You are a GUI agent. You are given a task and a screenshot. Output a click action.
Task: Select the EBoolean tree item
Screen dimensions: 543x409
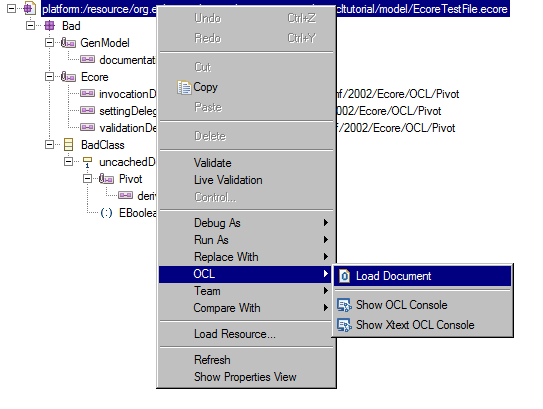coord(137,213)
